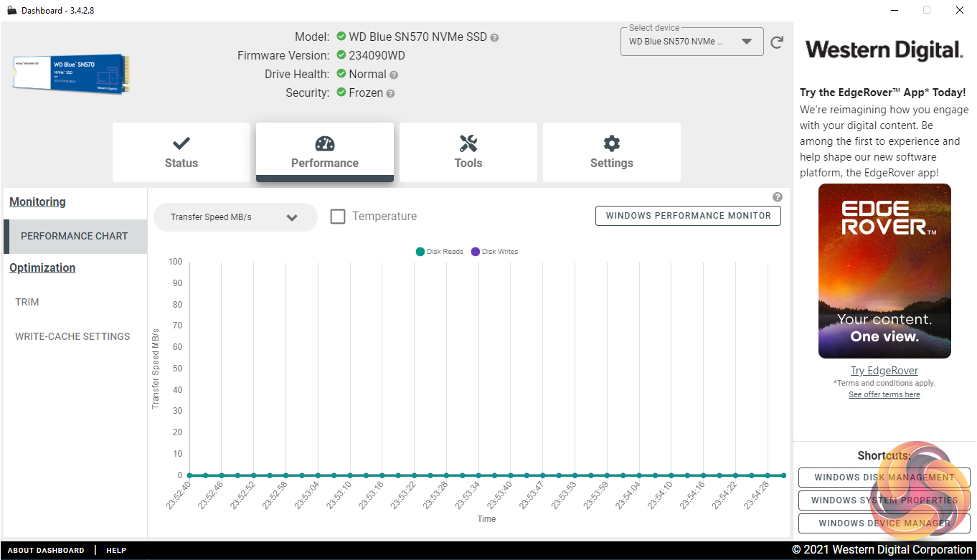Click help icon beside Drive Health Normal

coord(394,75)
